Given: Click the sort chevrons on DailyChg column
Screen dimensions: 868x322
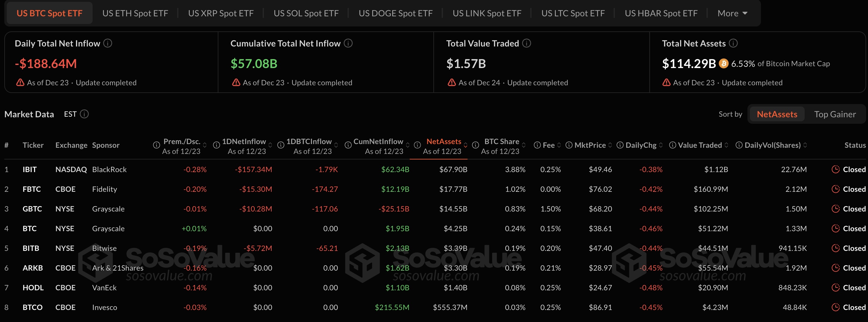Looking at the screenshot, I should tap(661, 145).
